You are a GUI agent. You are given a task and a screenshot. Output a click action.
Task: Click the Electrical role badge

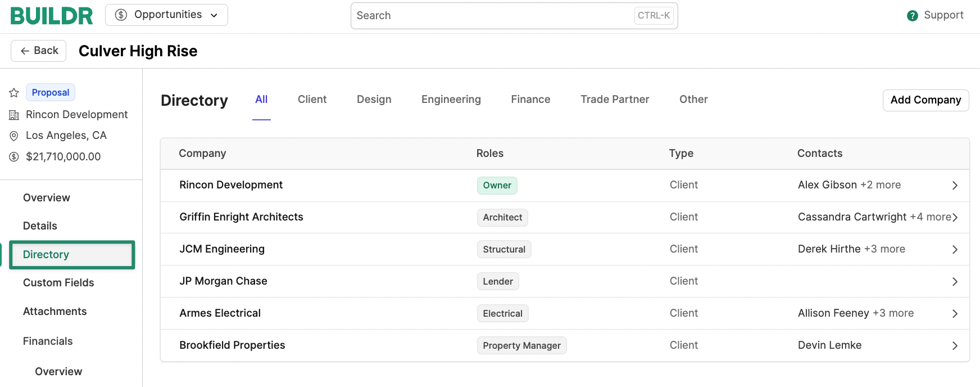[x=502, y=314]
